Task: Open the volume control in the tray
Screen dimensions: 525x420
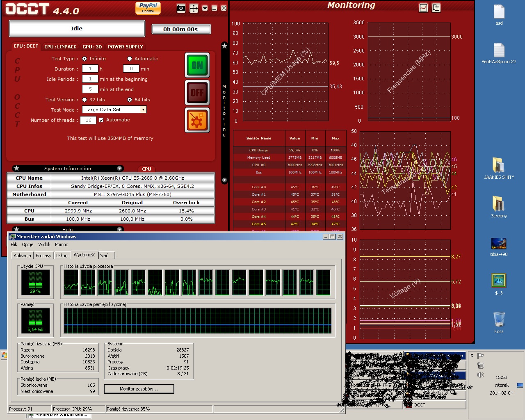Action: coord(481,374)
